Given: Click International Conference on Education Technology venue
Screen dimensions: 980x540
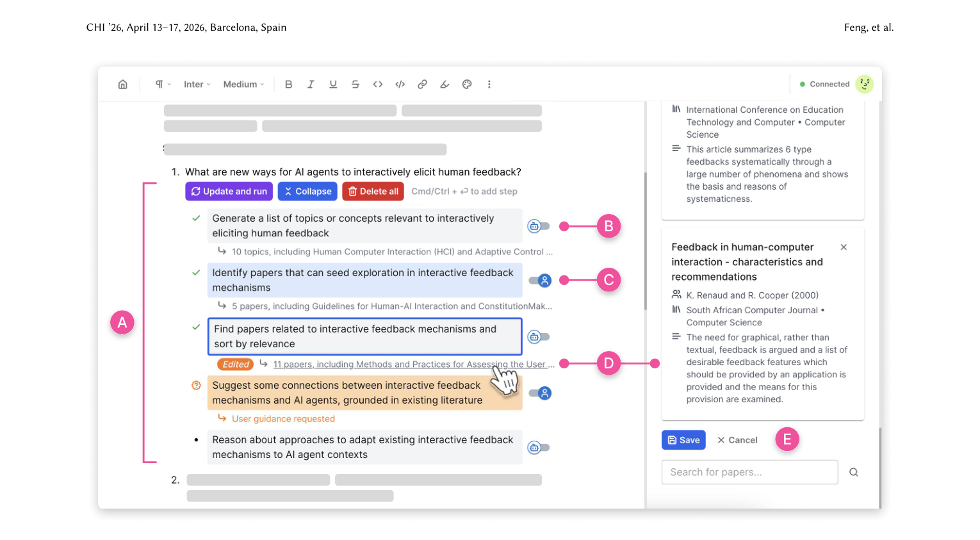Looking at the screenshot, I should pyautogui.click(x=765, y=122).
